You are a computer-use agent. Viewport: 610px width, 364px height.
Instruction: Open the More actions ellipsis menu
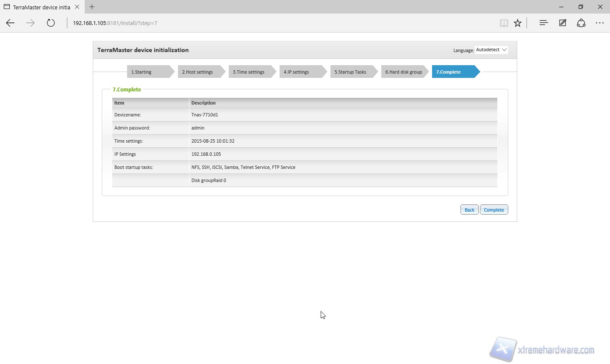[600, 23]
